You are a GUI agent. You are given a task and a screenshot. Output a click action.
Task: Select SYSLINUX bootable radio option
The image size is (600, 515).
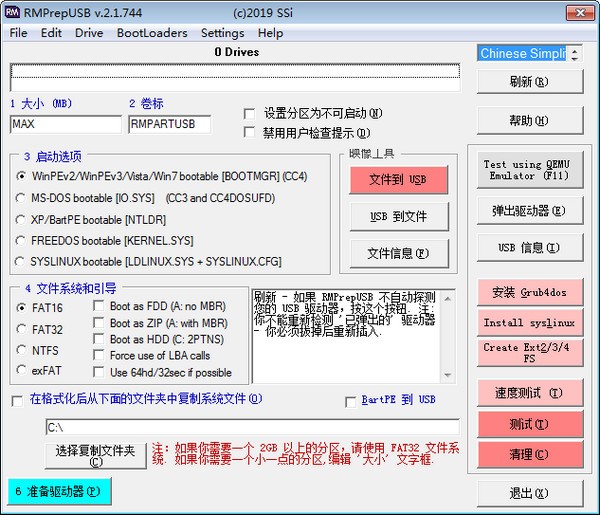pyautogui.click(x=22, y=262)
